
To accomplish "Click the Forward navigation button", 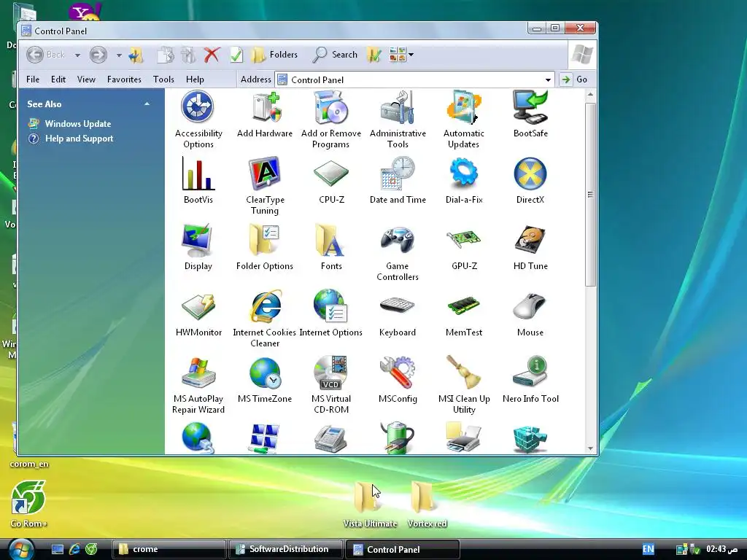I will coord(98,55).
